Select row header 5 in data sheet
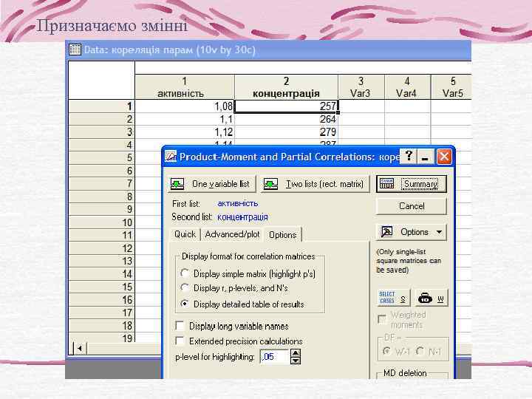Image resolution: width=532 pixels, height=399 pixels. click(102, 158)
